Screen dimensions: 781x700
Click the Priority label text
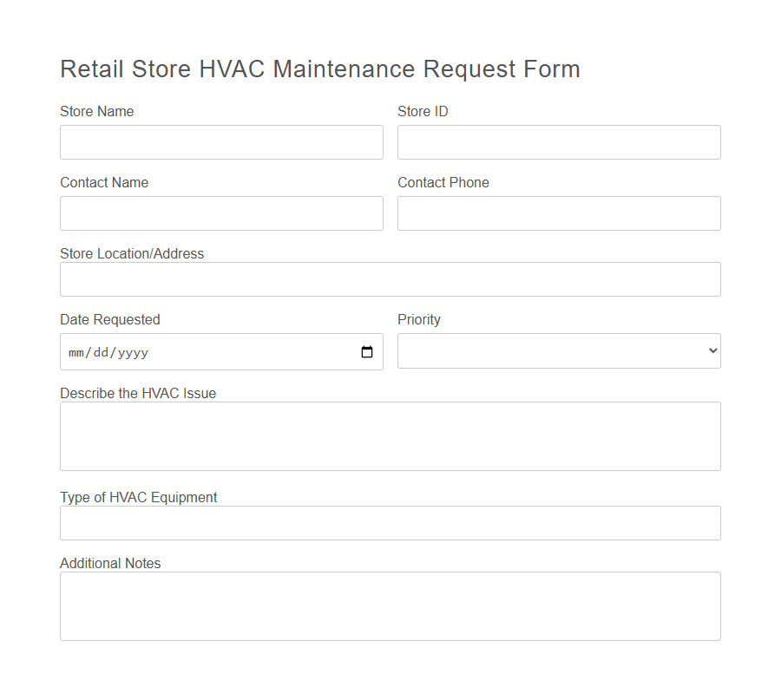coord(419,319)
